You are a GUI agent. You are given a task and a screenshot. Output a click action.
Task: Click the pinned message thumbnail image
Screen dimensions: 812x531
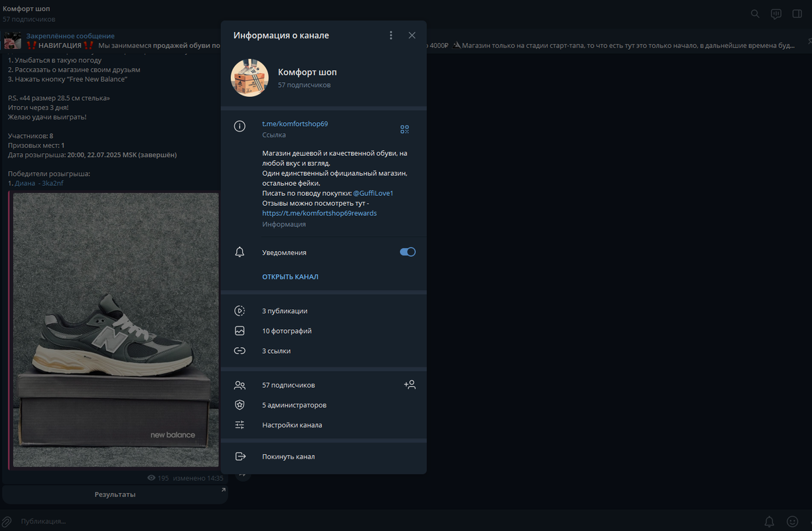tap(13, 41)
